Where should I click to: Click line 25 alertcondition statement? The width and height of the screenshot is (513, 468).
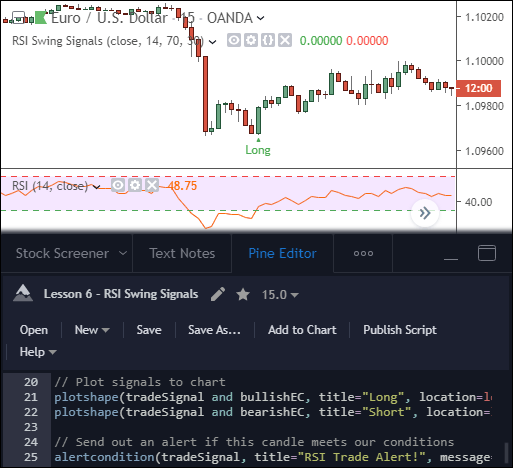pyautogui.click(x=273, y=457)
